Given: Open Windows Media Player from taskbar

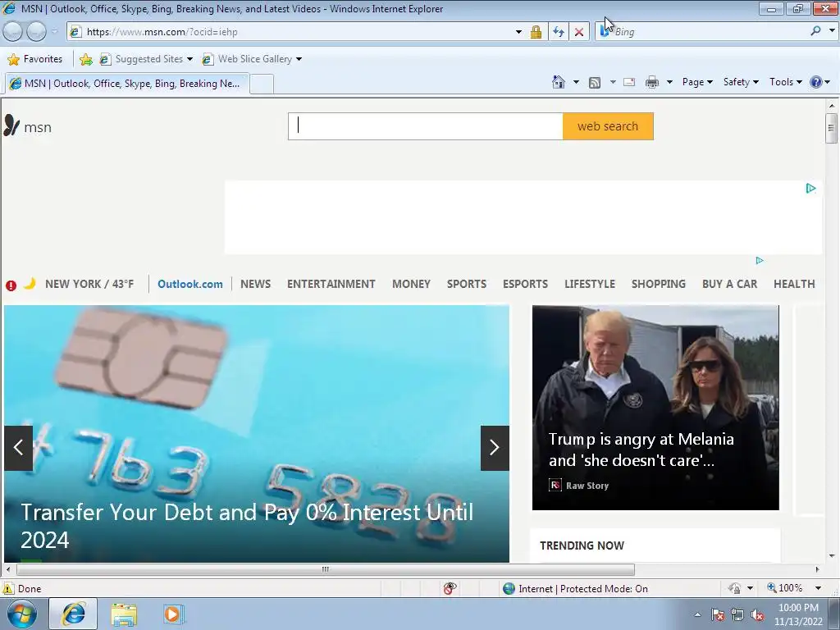Looking at the screenshot, I should [x=172, y=614].
